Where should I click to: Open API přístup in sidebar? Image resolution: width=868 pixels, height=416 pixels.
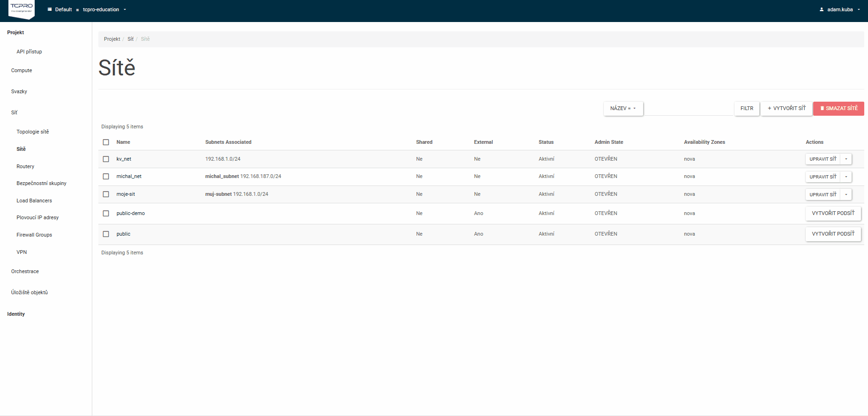[x=29, y=52]
